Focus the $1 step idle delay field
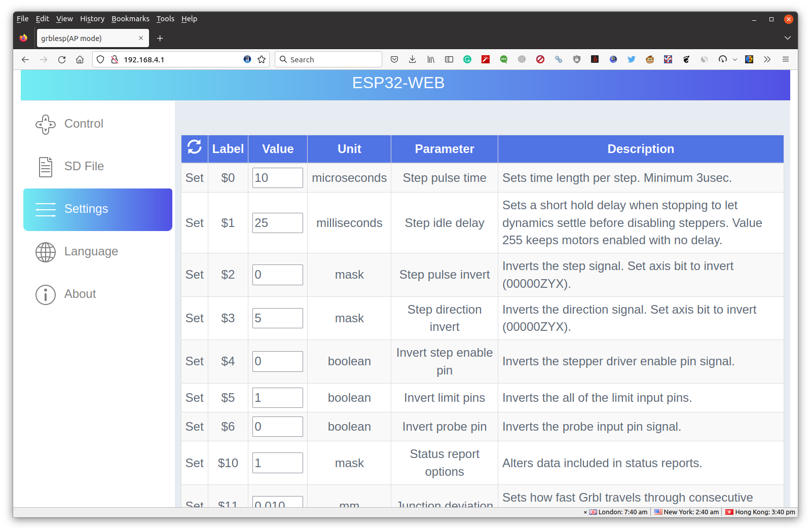 click(x=278, y=223)
